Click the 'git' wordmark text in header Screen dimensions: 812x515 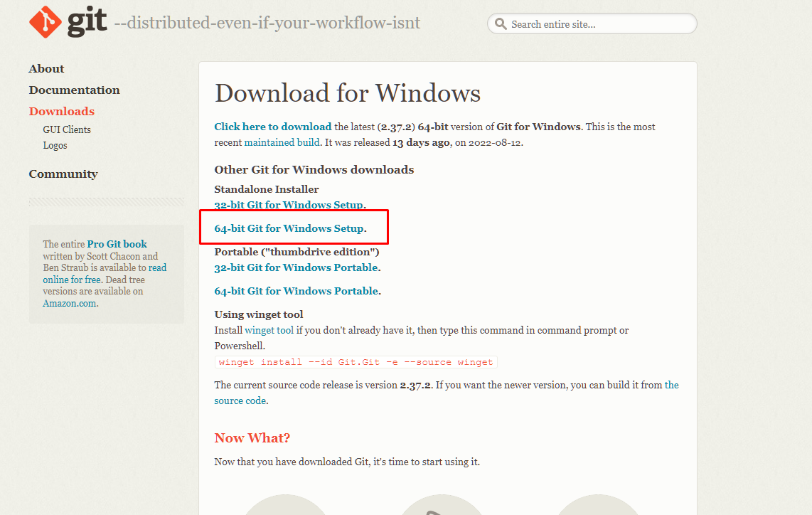click(87, 22)
